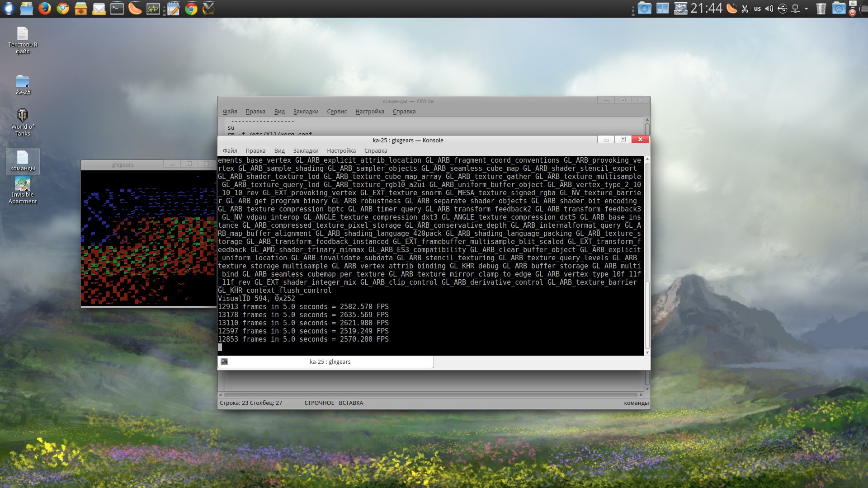Open the mail client envelope icon
The height and width of the screenshot is (488, 868).
click(x=99, y=8)
